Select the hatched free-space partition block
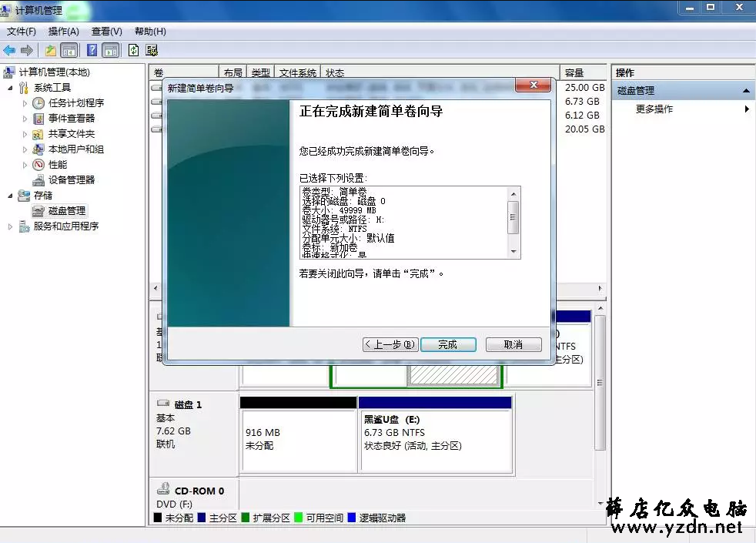 (453, 375)
